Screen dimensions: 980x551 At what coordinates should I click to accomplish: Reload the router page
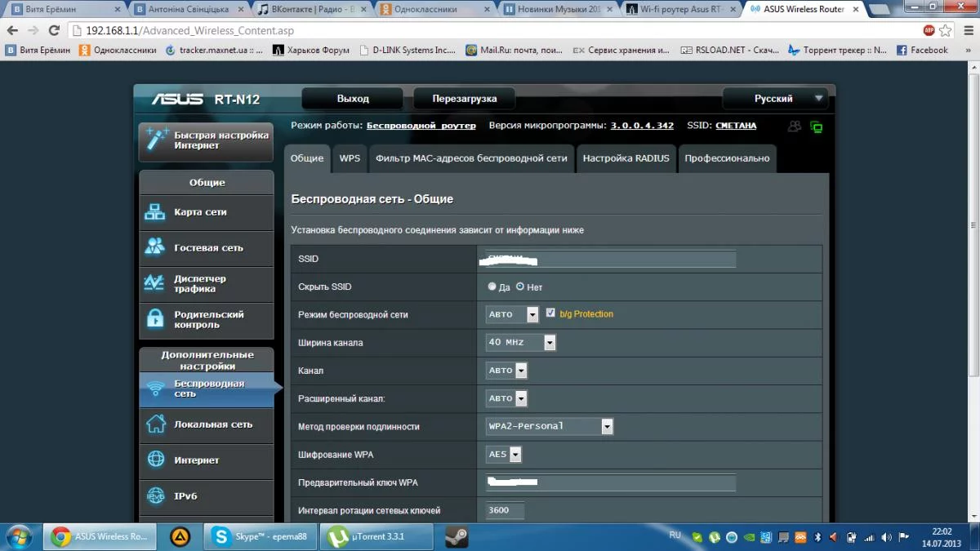[x=55, y=30]
